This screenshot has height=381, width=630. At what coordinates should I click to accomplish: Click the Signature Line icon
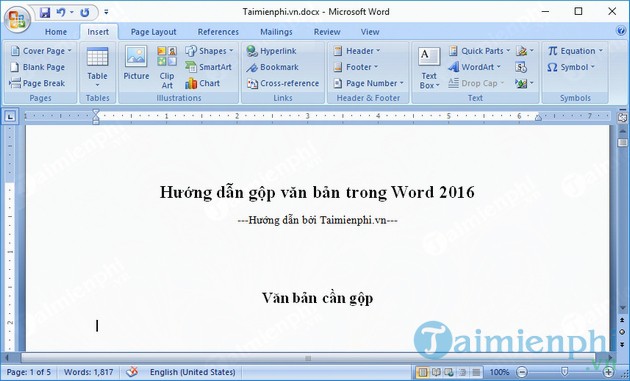tap(522, 51)
